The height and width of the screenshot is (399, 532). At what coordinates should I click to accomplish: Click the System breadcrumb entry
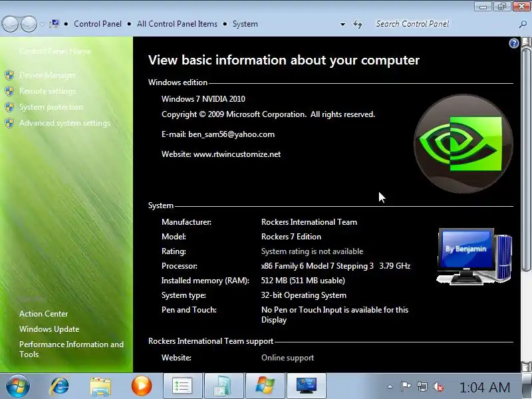coord(245,24)
